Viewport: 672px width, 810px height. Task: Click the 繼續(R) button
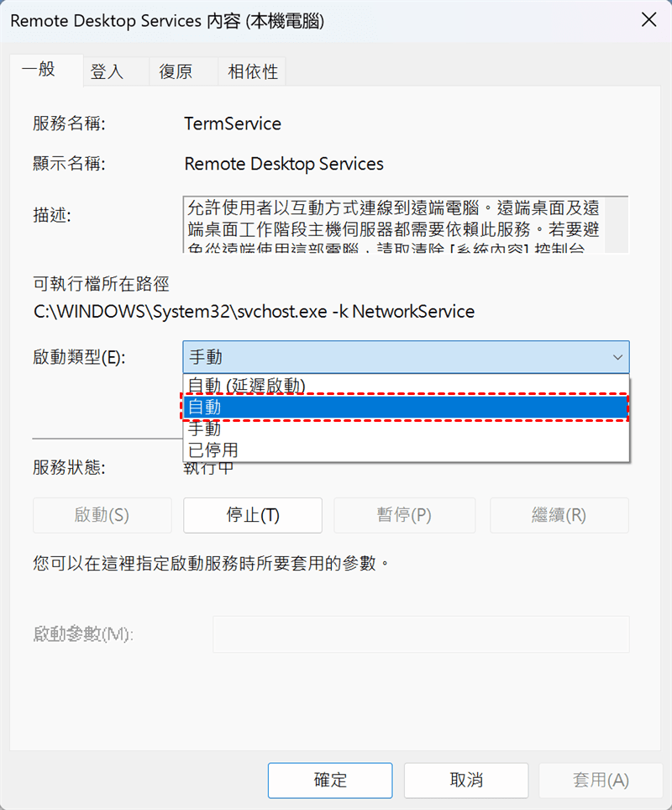click(559, 515)
